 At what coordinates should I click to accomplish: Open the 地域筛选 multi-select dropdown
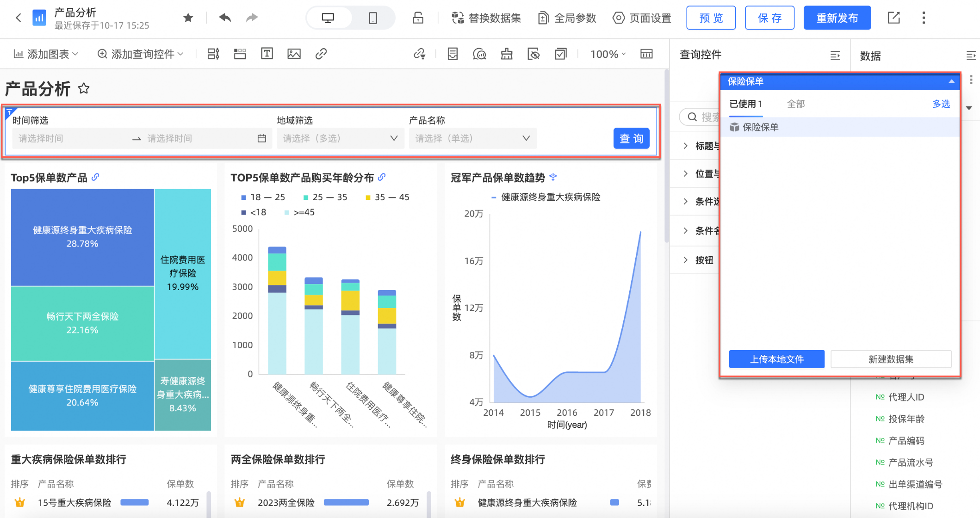pos(340,138)
